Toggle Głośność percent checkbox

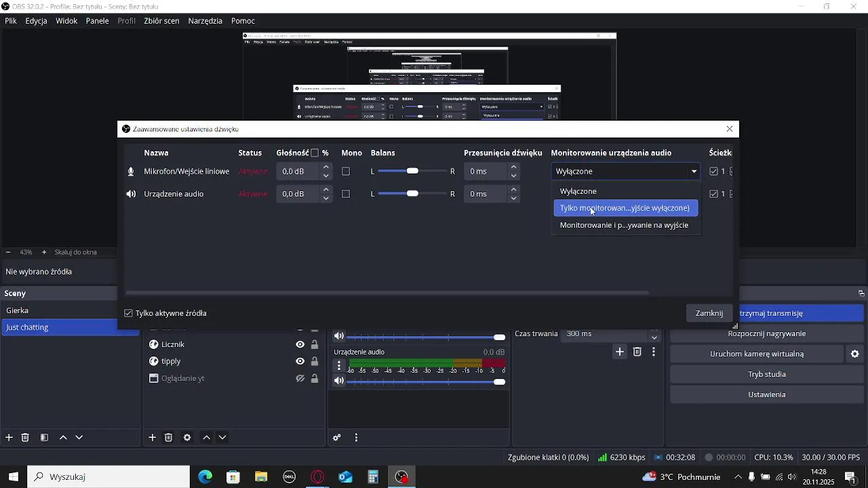pyautogui.click(x=315, y=153)
